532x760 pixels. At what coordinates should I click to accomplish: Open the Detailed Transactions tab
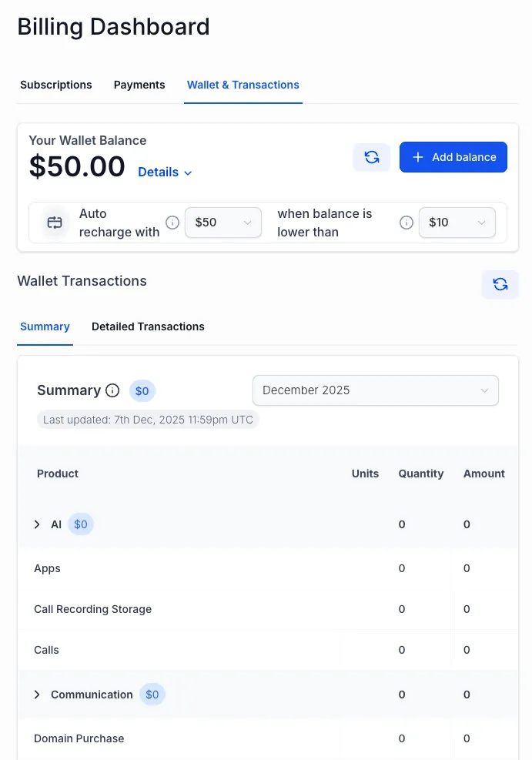point(148,326)
